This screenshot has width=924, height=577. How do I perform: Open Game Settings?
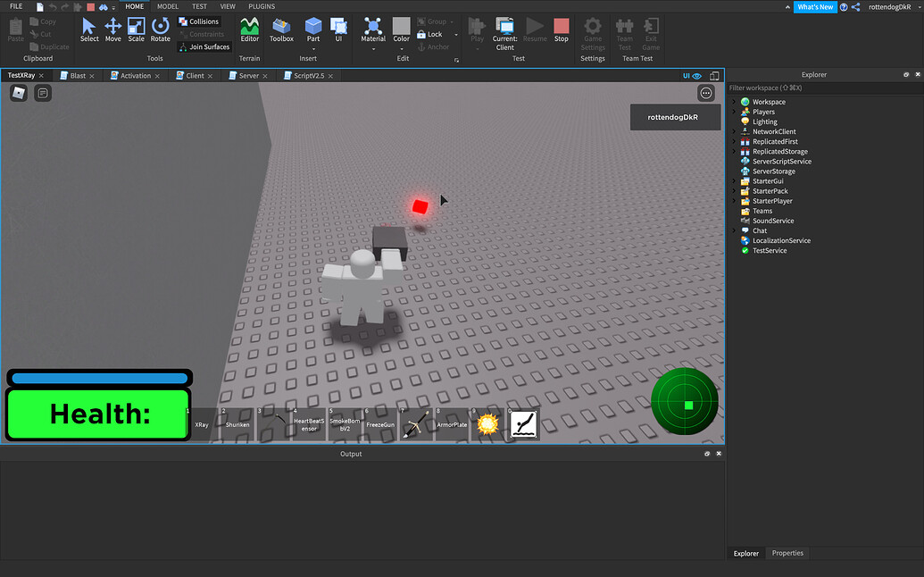592,29
